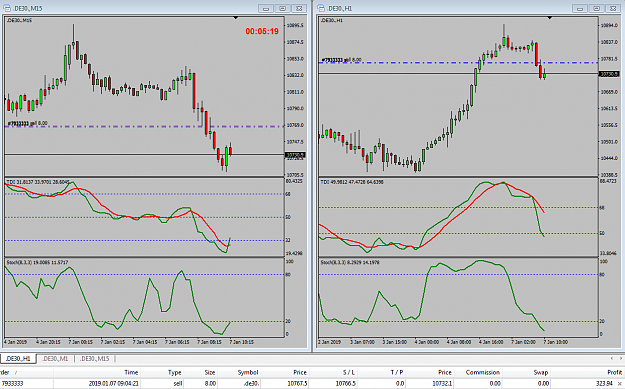Close the .DE30,H1 chart window

tap(613, 8)
